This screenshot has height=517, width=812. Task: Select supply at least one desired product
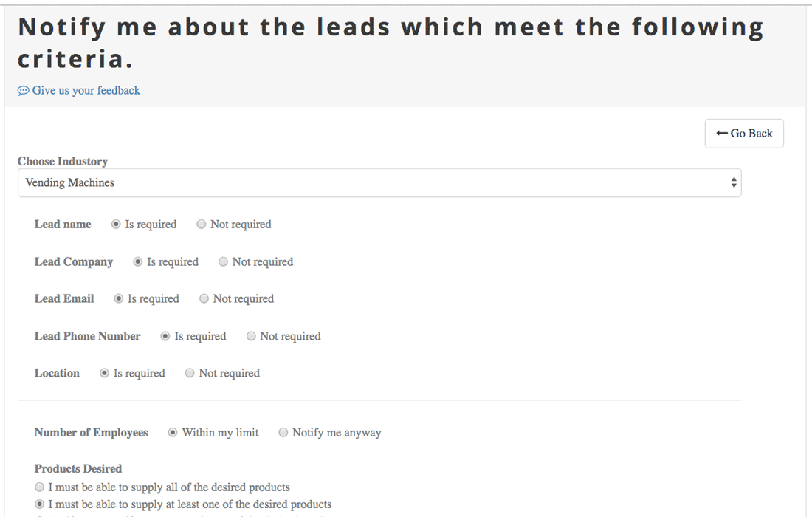(x=39, y=504)
